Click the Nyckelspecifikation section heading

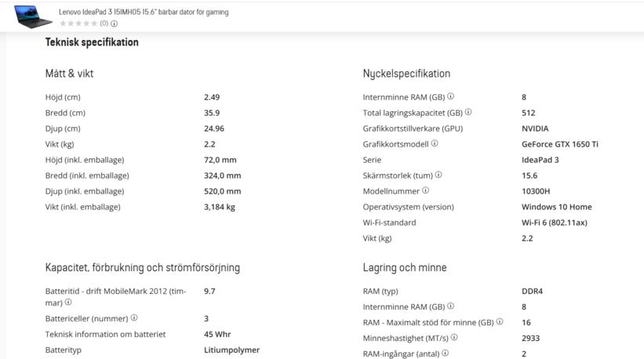point(406,74)
